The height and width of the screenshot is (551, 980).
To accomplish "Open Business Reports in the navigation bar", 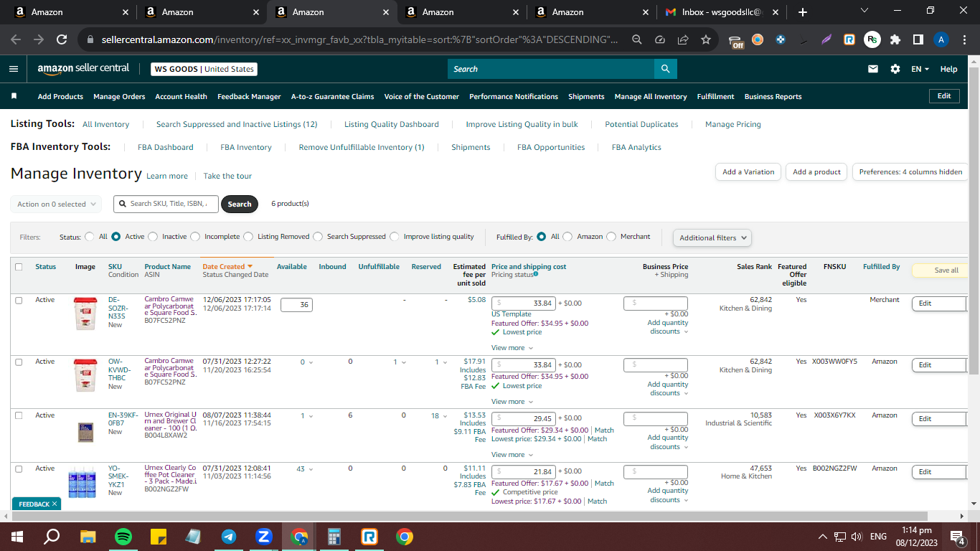I will point(773,96).
